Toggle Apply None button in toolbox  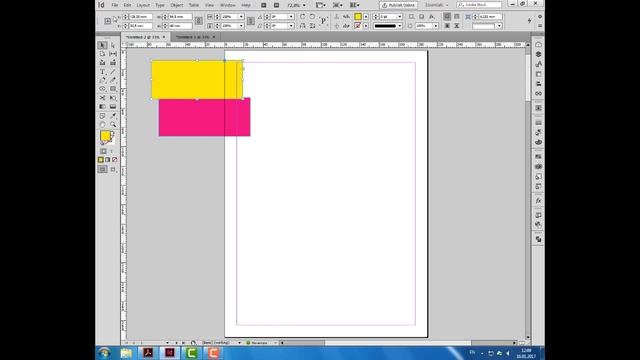115,160
